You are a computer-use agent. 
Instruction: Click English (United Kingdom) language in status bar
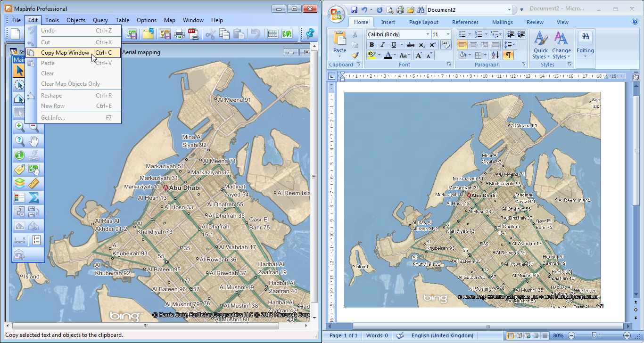point(442,335)
